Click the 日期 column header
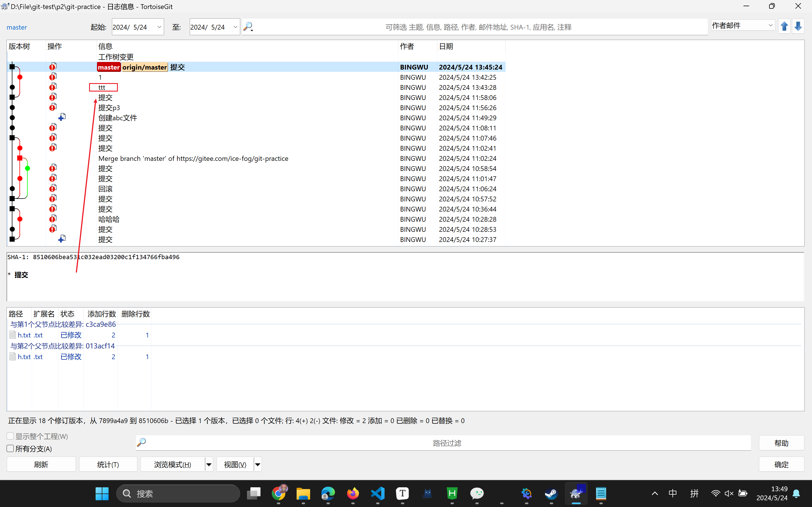Viewport: 812px width, 507px height. (446, 46)
